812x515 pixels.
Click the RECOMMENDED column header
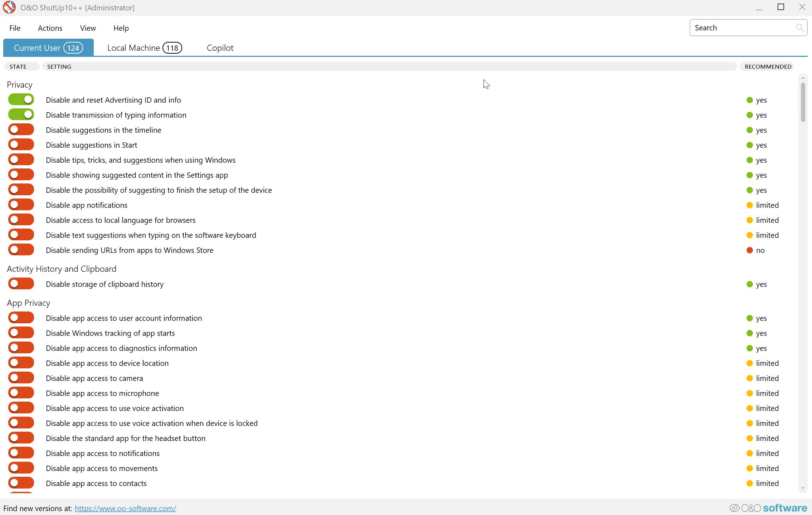(768, 67)
